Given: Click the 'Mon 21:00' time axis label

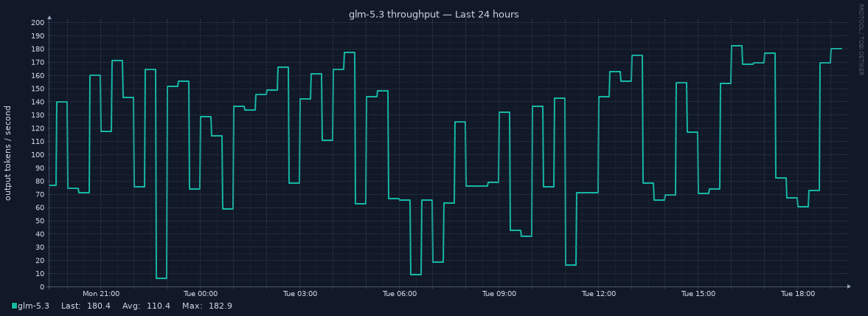Looking at the screenshot, I should click(101, 294).
